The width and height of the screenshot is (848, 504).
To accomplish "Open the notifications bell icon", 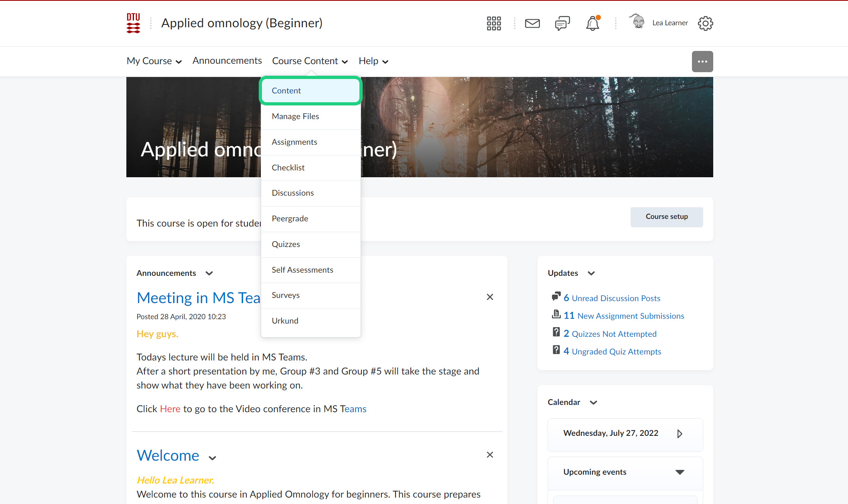I will point(592,23).
